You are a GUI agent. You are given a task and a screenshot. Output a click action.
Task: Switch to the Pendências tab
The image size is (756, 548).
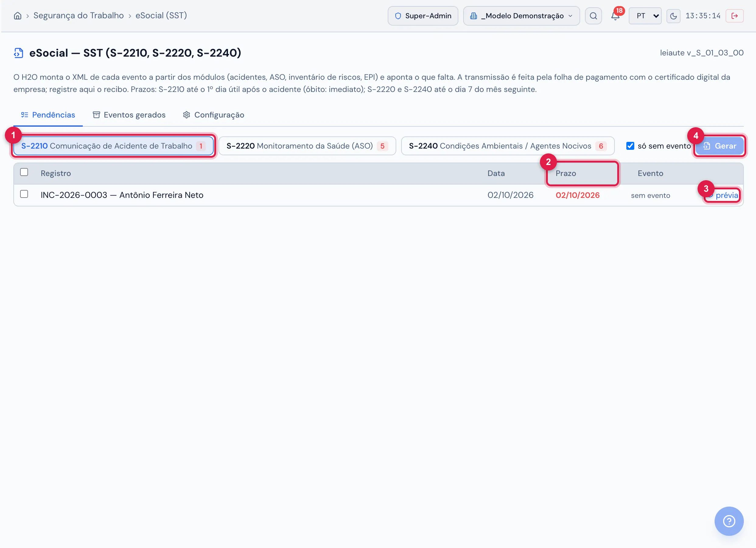point(48,115)
